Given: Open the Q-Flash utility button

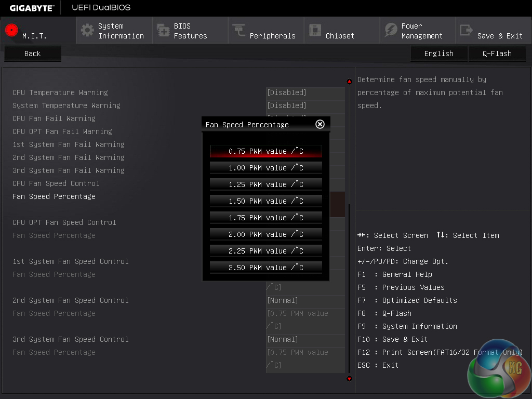Looking at the screenshot, I should click(497, 54).
